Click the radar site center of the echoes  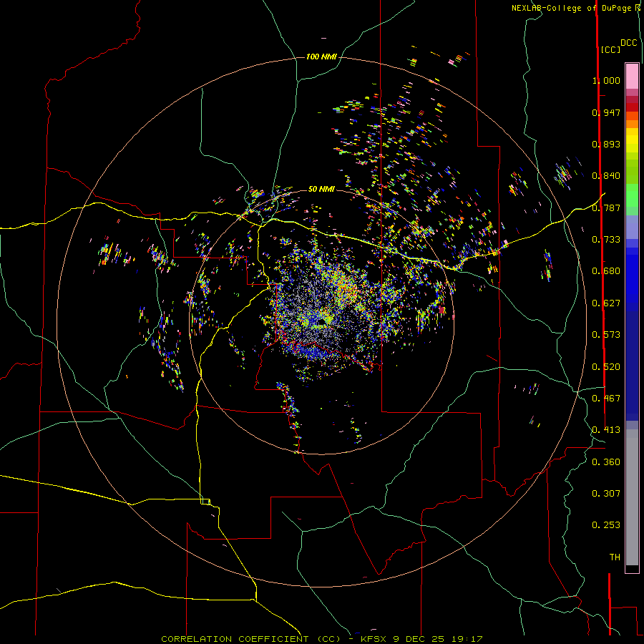tap(321, 321)
